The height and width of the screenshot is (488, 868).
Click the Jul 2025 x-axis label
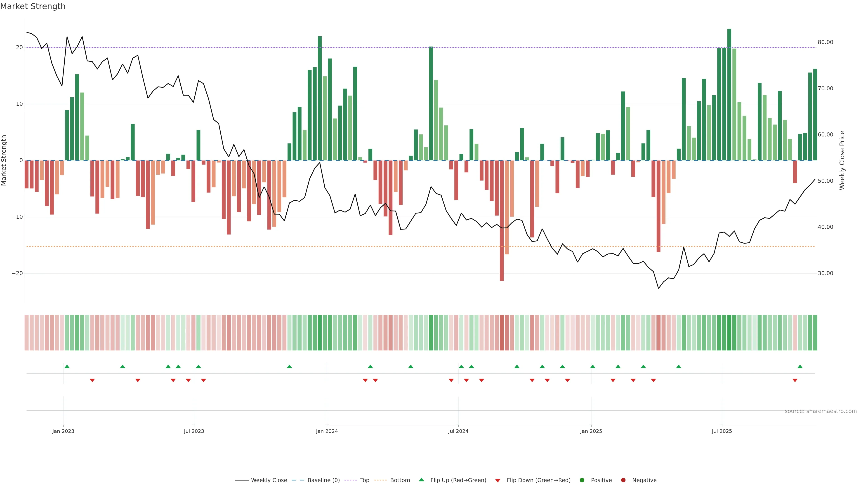point(722,431)
